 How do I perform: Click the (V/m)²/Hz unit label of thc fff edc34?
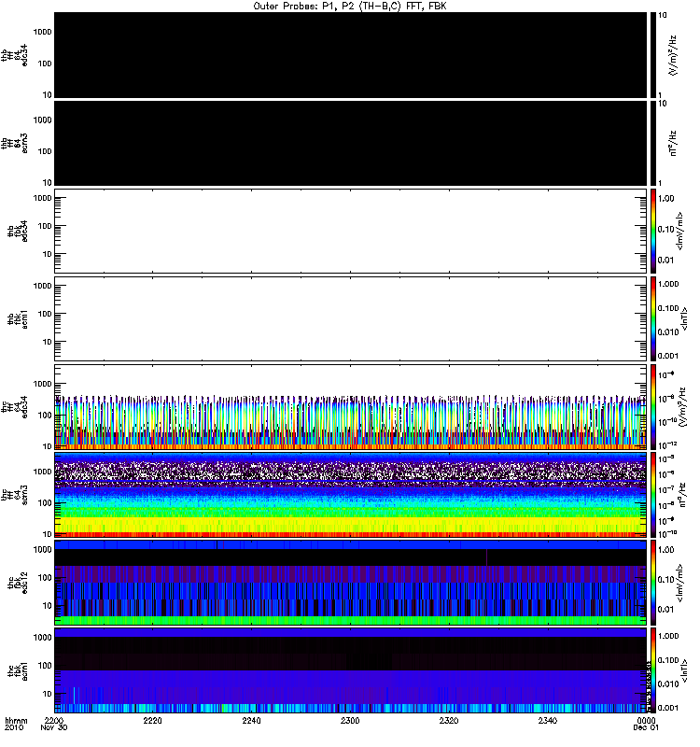681,407
